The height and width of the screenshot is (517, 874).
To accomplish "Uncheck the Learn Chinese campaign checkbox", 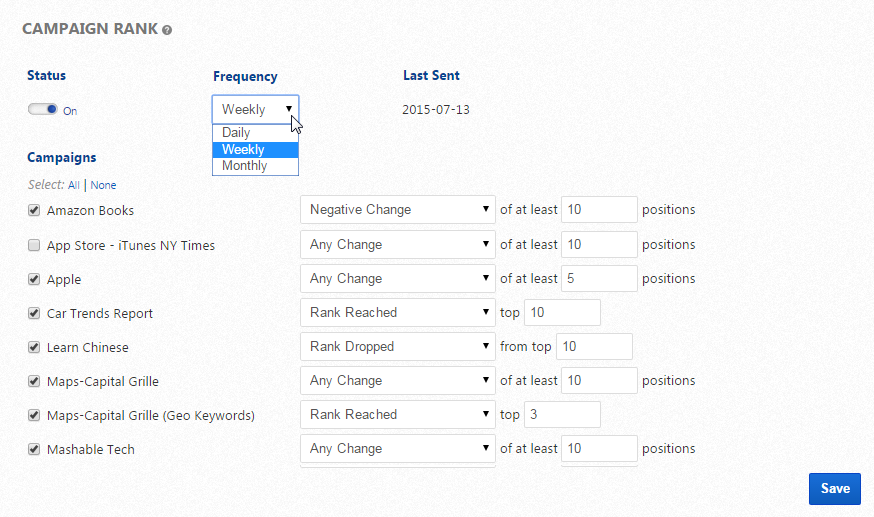I will (x=35, y=347).
